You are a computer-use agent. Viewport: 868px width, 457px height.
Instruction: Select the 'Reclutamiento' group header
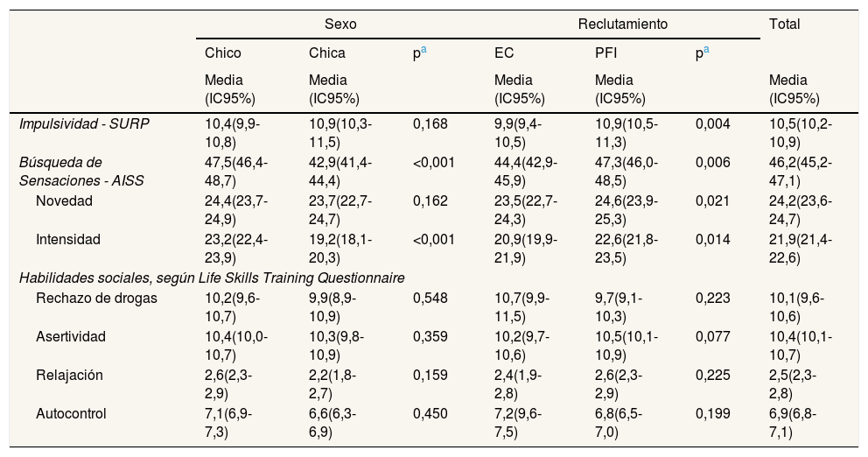(622, 25)
